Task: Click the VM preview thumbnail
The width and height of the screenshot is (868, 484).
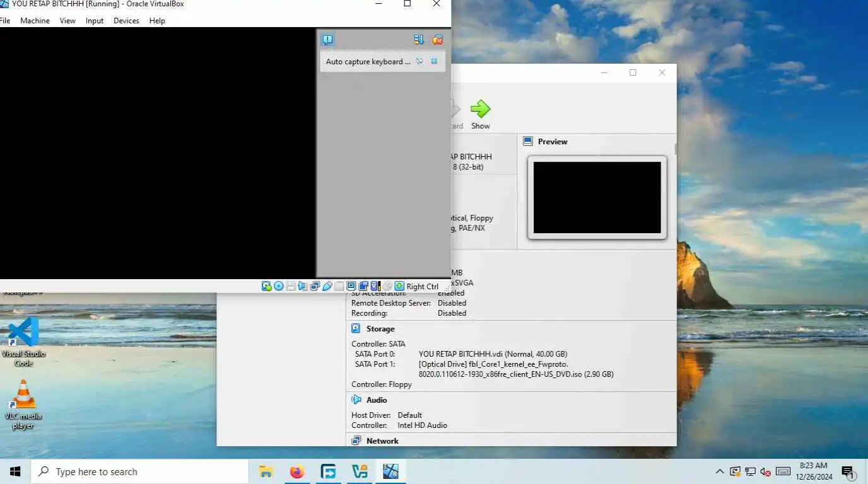Action: [597, 197]
